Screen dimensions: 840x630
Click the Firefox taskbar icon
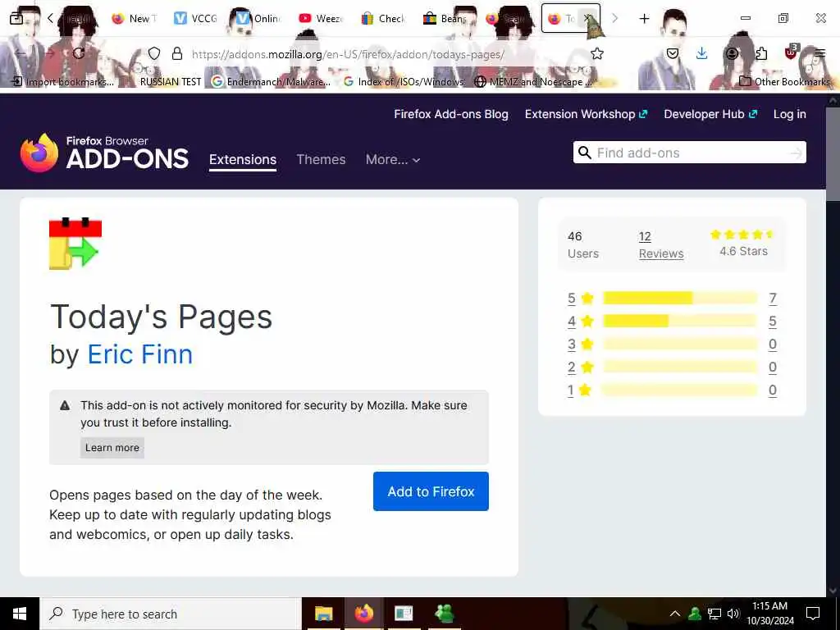pos(363,614)
